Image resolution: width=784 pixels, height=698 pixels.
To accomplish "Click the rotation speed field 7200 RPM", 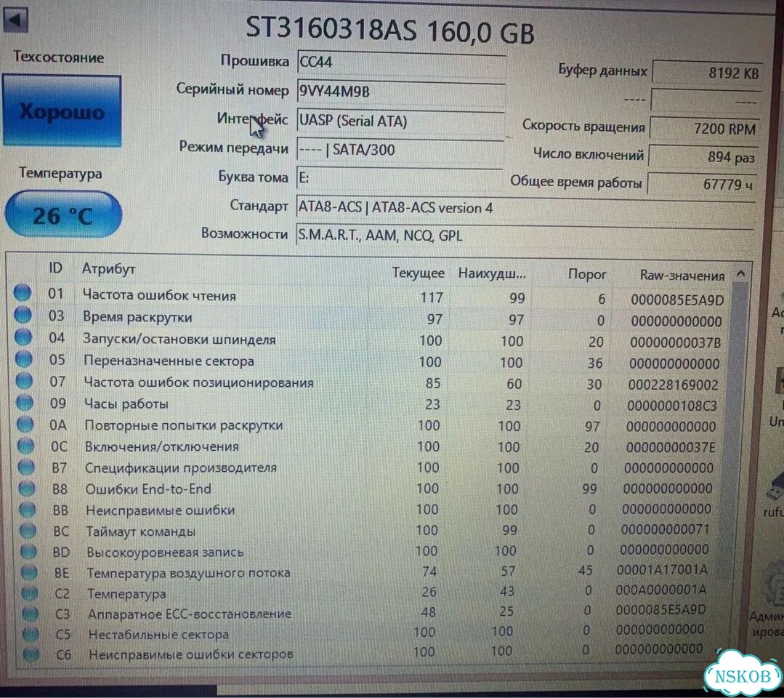I will coord(705,129).
